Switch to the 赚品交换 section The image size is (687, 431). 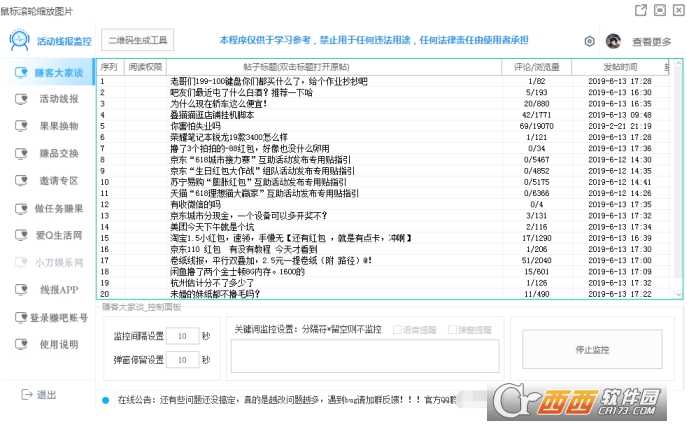59,153
